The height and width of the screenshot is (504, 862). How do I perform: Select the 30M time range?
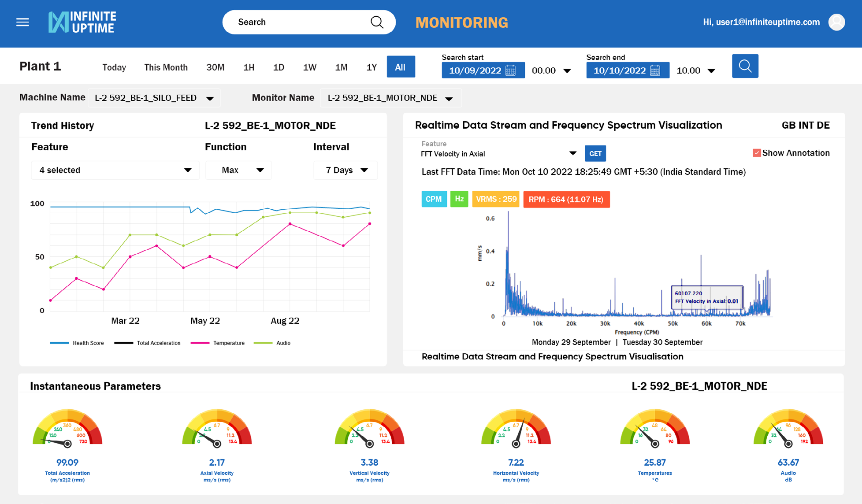pyautogui.click(x=215, y=67)
